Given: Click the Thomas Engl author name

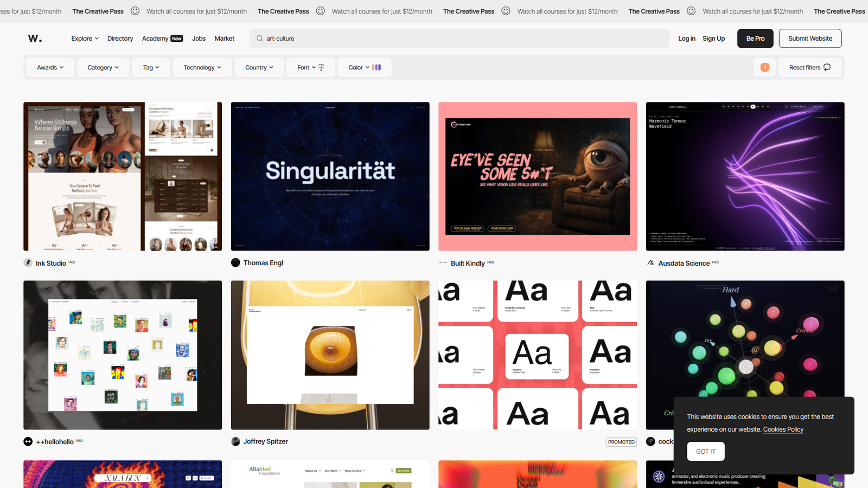Looking at the screenshot, I should point(263,262).
